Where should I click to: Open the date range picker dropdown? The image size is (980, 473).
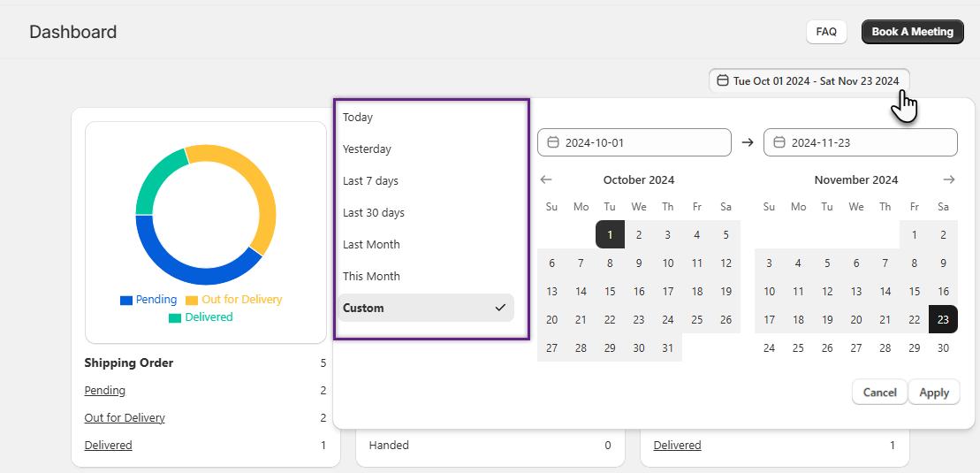809,81
